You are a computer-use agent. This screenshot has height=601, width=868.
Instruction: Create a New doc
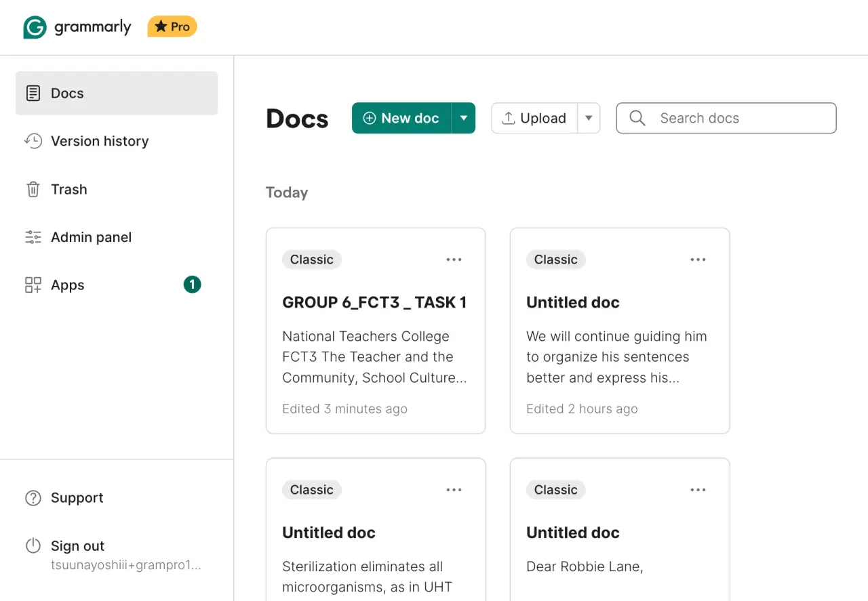pos(401,118)
